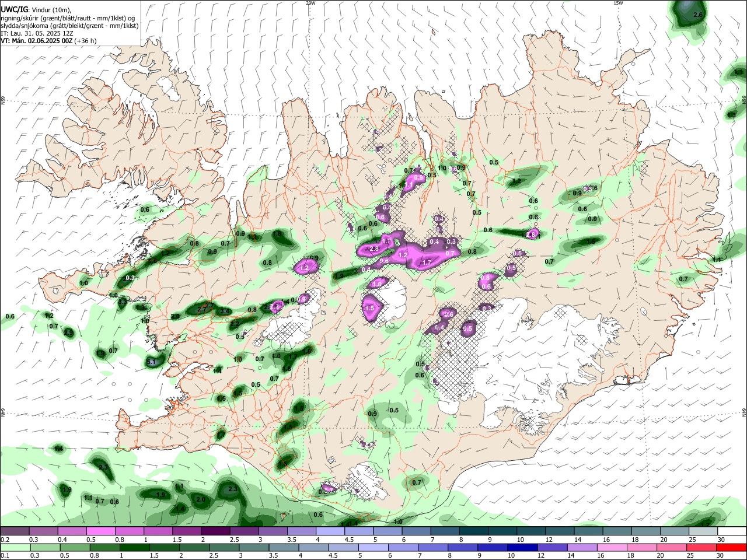Click the 2.9 precipitation value off the west coast
Viewport: 747px width, 560px height.
pyautogui.click(x=69, y=333)
